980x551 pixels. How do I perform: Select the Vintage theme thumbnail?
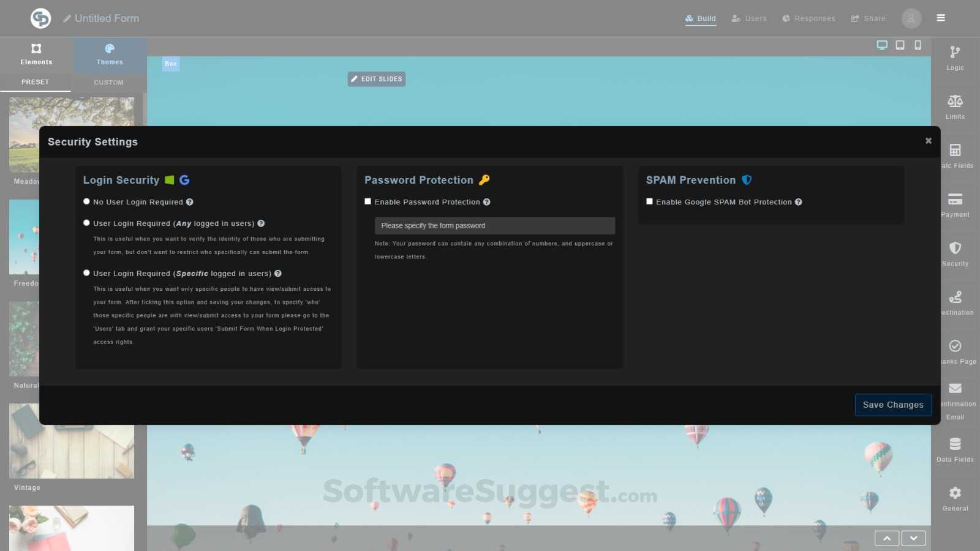(x=71, y=440)
